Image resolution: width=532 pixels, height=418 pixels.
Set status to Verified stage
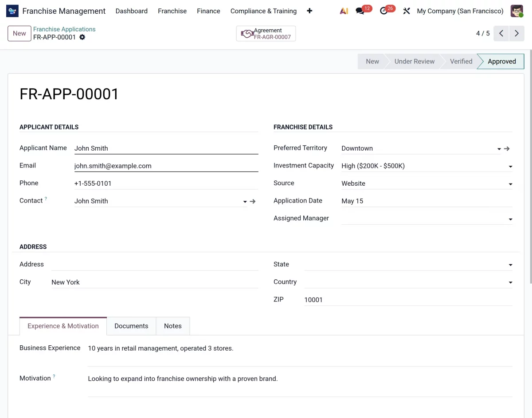click(461, 62)
